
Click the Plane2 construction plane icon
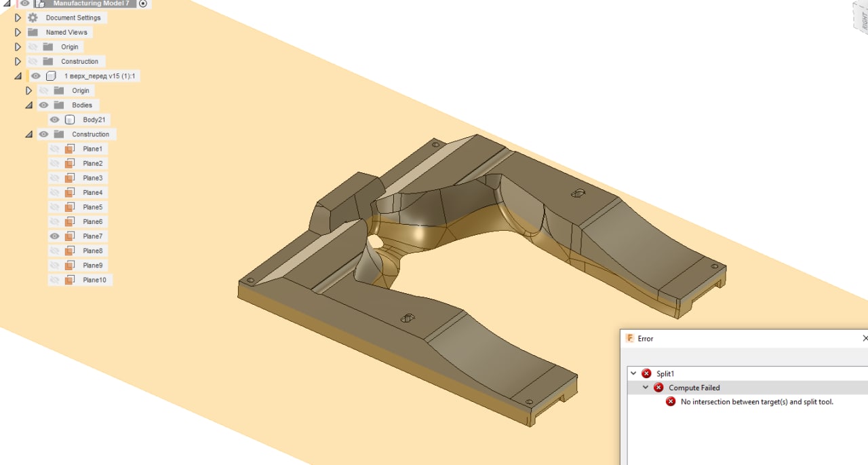click(69, 164)
